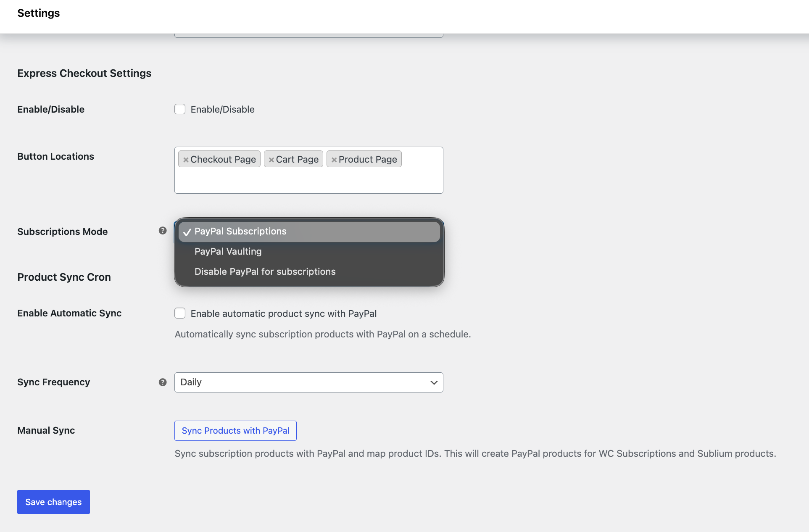Image resolution: width=809 pixels, height=532 pixels.
Task: Click the Product Sync Cron label
Action: (63, 277)
